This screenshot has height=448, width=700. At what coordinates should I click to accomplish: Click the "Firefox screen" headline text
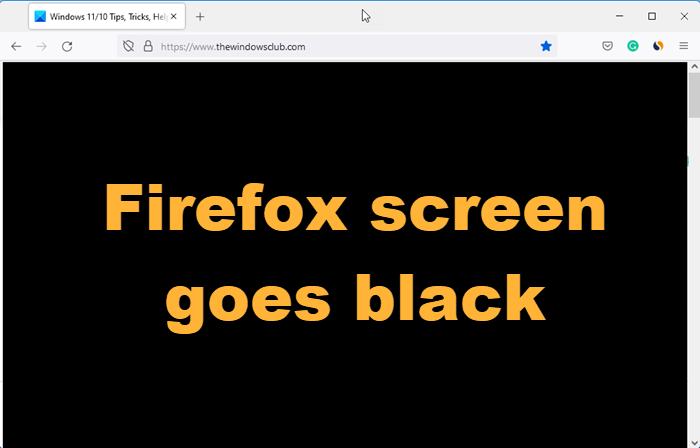(x=355, y=209)
